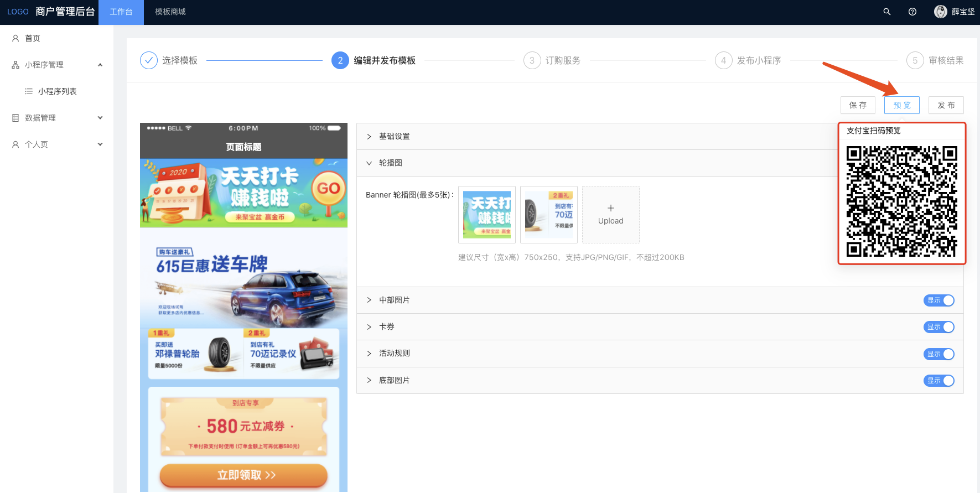Click 订购服务 step label
The height and width of the screenshot is (493, 980).
(563, 60)
